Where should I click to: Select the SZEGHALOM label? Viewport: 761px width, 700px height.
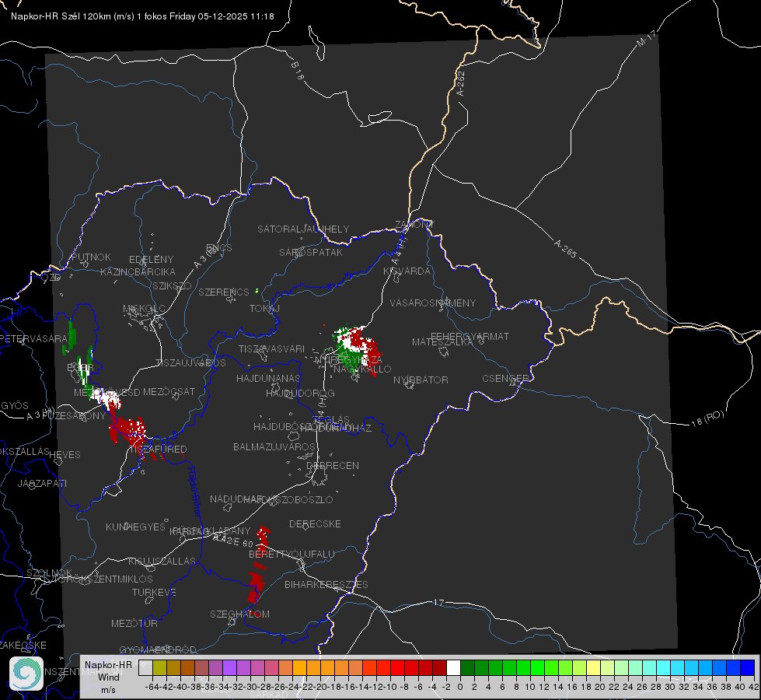(239, 614)
